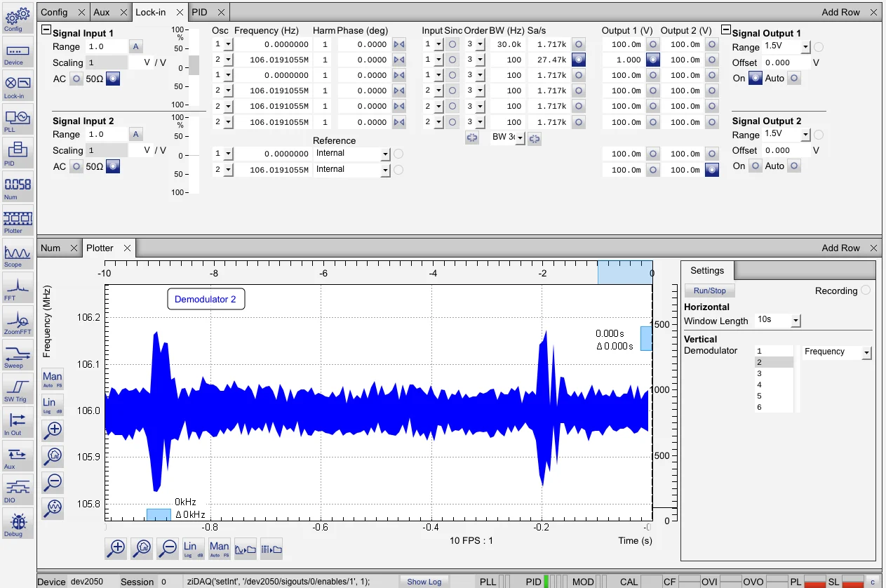This screenshot has height=588, width=886.
Task: Click save plot to folder icon
Action: [245, 549]
